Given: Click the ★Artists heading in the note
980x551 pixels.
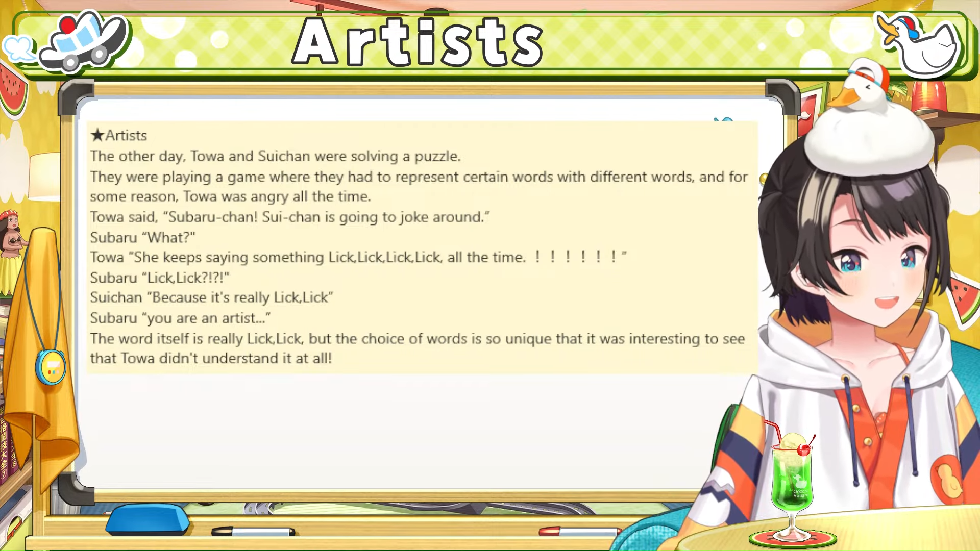Looking at the screenshot, I should [x=118, y=135].
